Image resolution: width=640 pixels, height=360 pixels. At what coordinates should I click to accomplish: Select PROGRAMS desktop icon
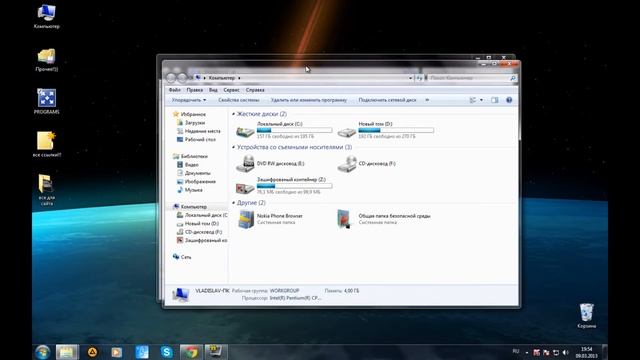(47, 102)
